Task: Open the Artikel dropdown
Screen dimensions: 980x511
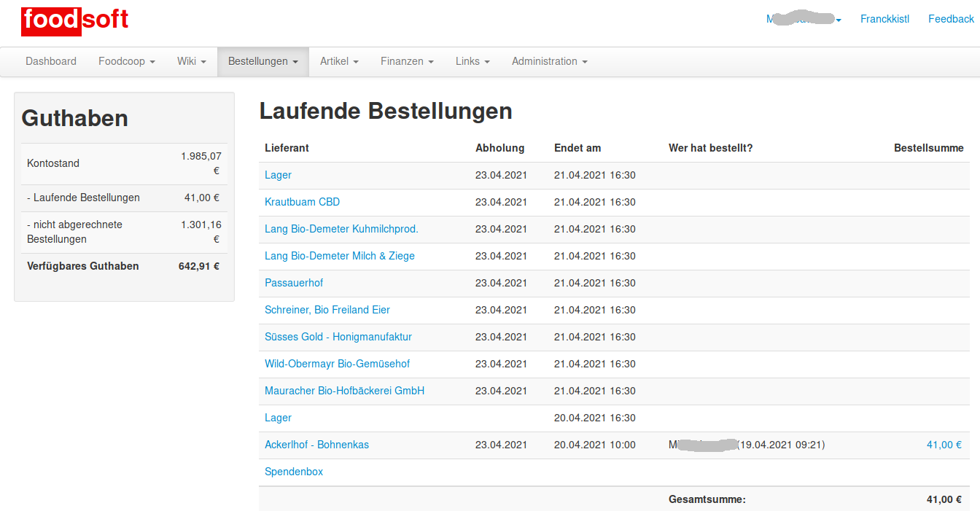Action: coord(339,61)
